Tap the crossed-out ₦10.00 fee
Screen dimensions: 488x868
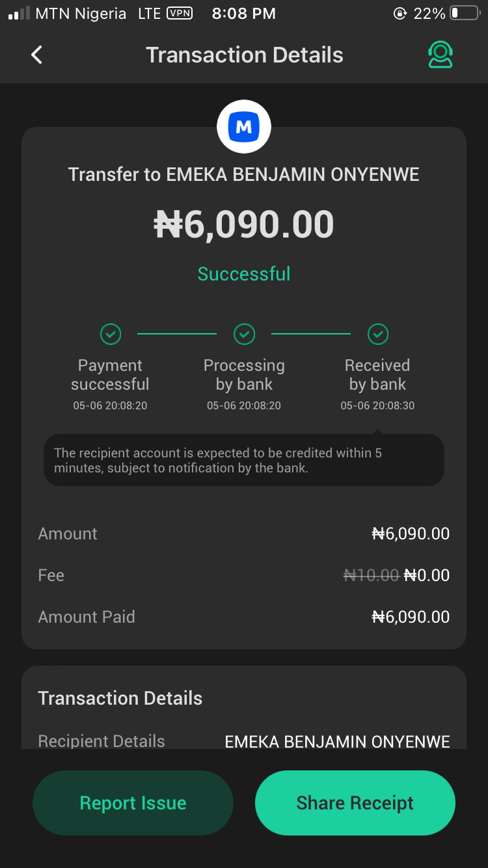coord(371,575)
